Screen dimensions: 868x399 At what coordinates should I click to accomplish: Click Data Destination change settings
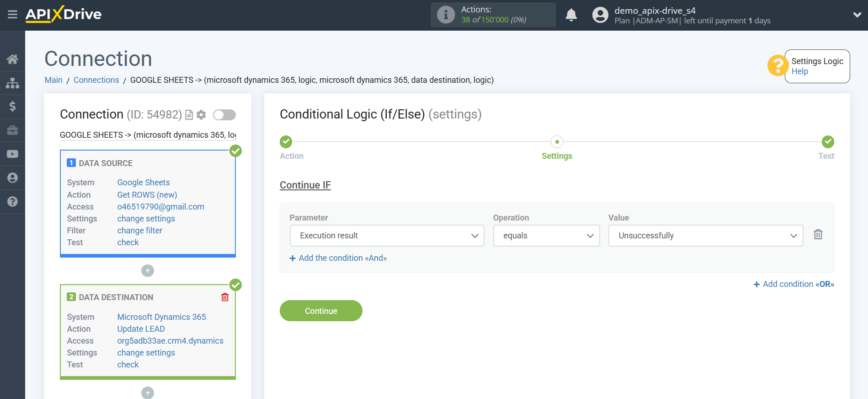tap(146, 353)
